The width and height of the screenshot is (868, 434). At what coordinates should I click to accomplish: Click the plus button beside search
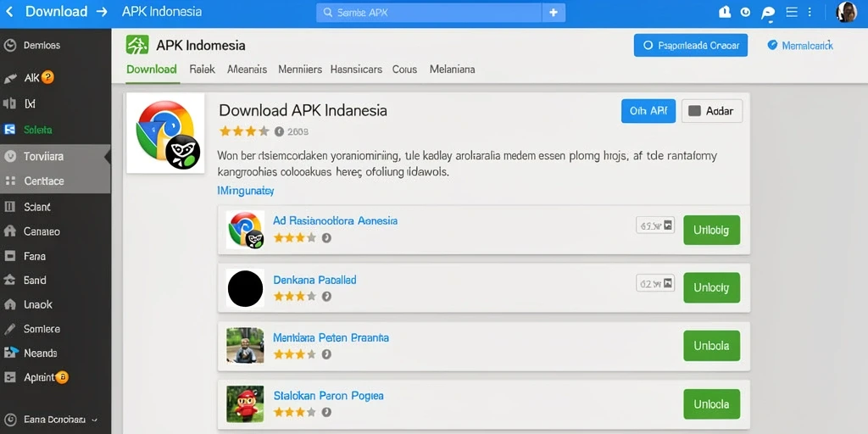(x=554, y=12)
